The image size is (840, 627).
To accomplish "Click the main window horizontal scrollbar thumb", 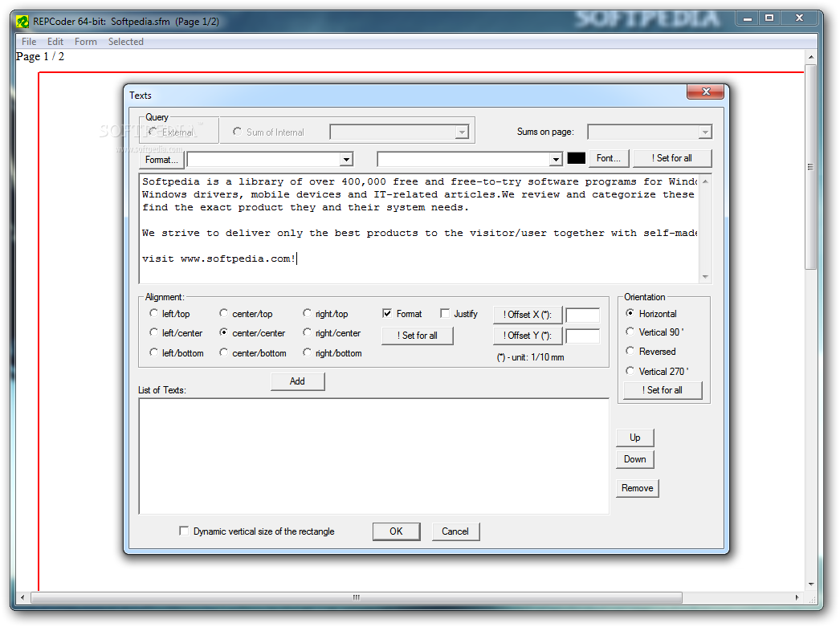I will point(357,597).
